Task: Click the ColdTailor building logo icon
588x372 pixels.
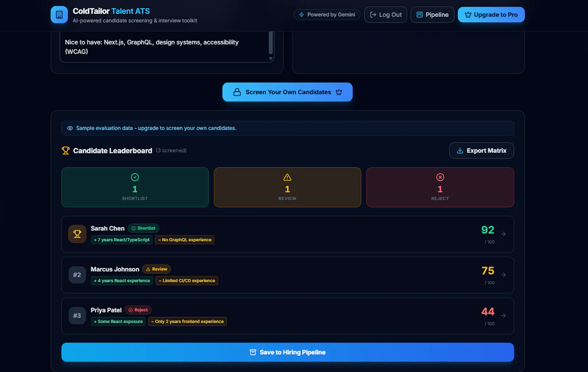Action: (x=59, y=15)
